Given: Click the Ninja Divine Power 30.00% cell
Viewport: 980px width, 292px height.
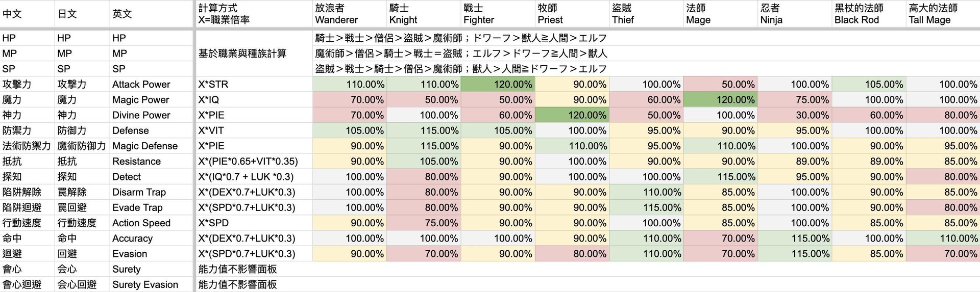Looking at the screenshot, I should [x=795, y=115].
